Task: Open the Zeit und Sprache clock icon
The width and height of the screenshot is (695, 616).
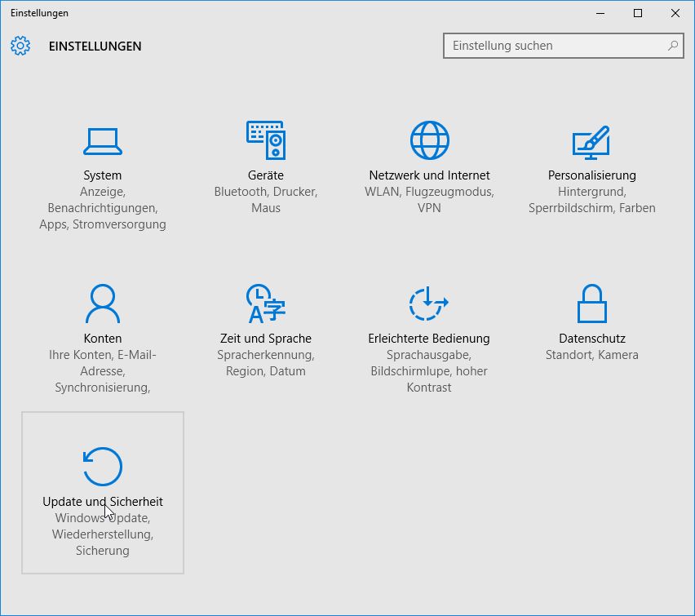Action: [x=265, y=304]
